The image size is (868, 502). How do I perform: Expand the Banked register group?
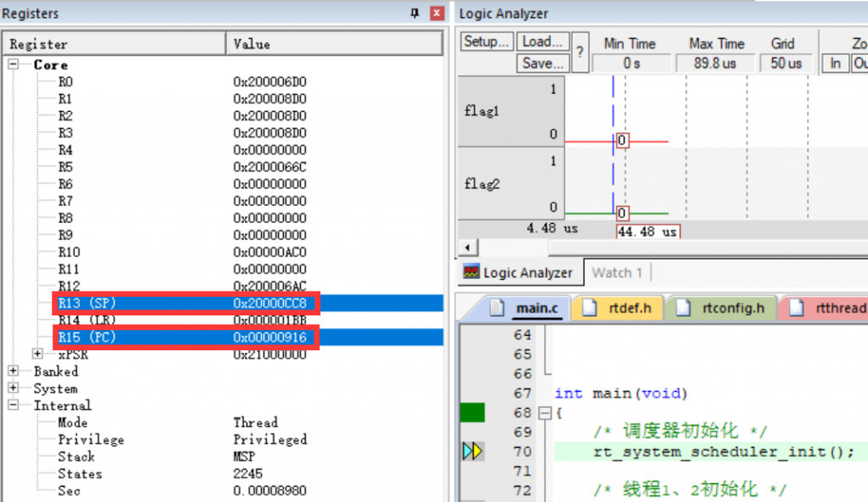14,371
